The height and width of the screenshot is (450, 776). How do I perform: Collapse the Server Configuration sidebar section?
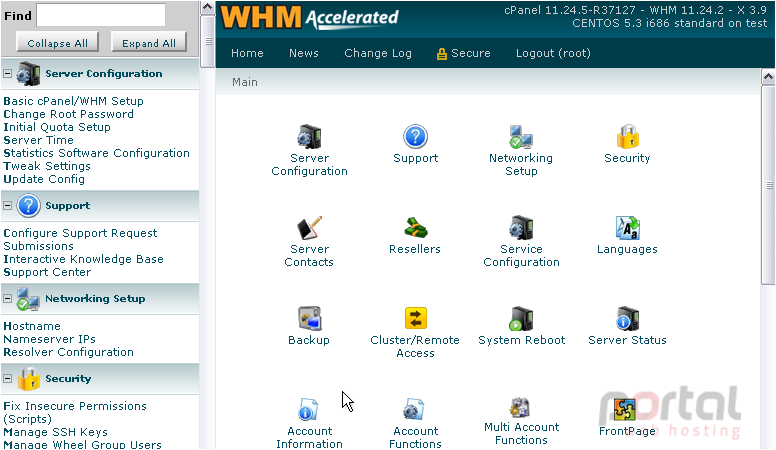7,73
